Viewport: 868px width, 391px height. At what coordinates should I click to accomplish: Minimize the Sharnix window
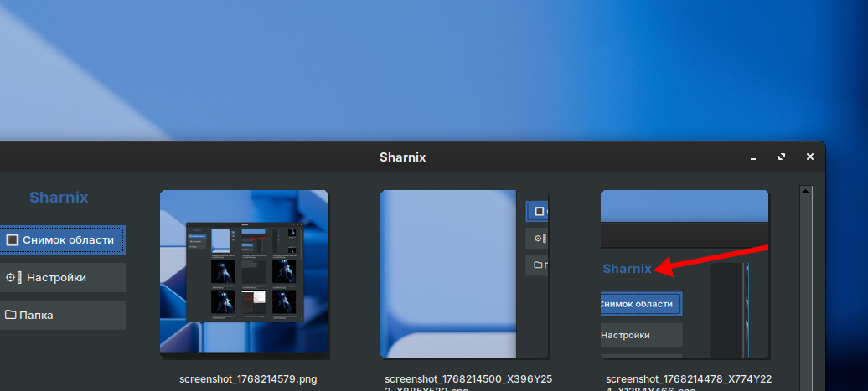753,157
